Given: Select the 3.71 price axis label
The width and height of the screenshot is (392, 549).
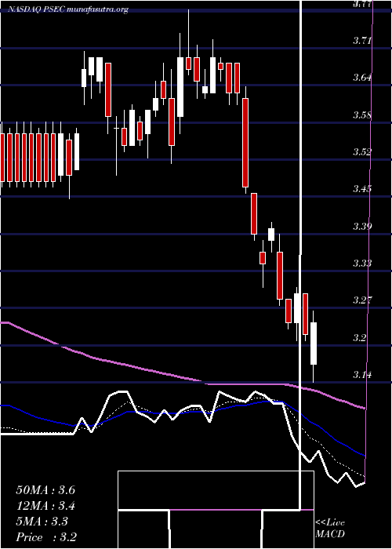Looking at the screenshot, I should 362,41.
